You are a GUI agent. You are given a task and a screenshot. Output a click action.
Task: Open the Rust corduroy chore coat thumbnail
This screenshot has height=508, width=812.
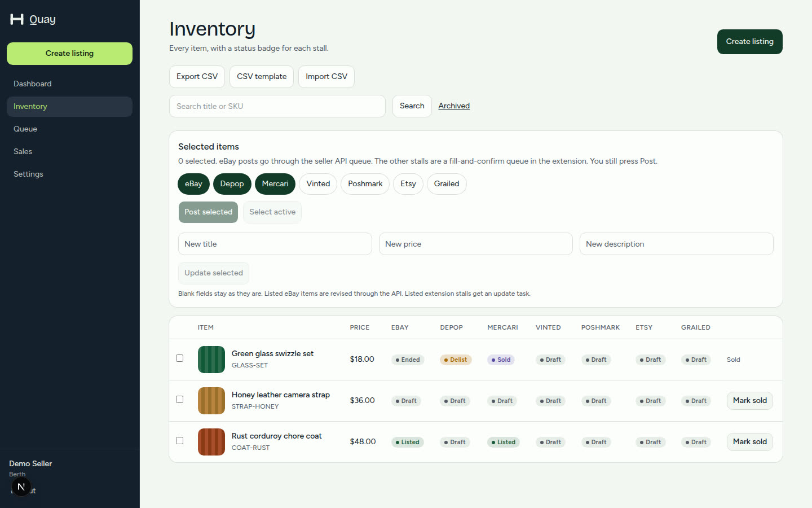(211, 442)
